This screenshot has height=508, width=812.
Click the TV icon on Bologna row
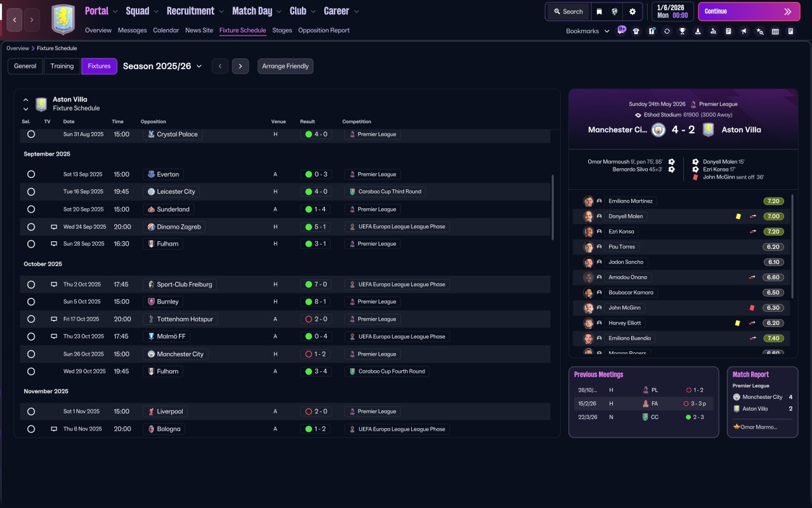54,429
